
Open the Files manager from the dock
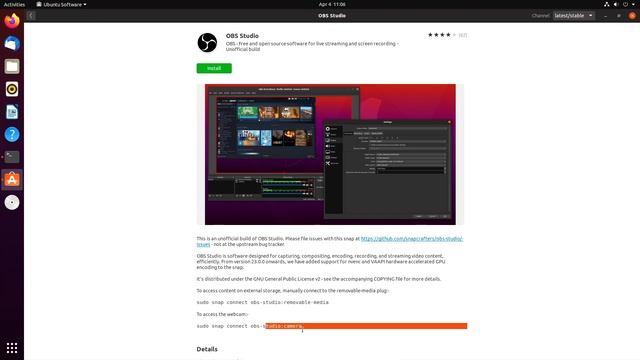(12, 66)
